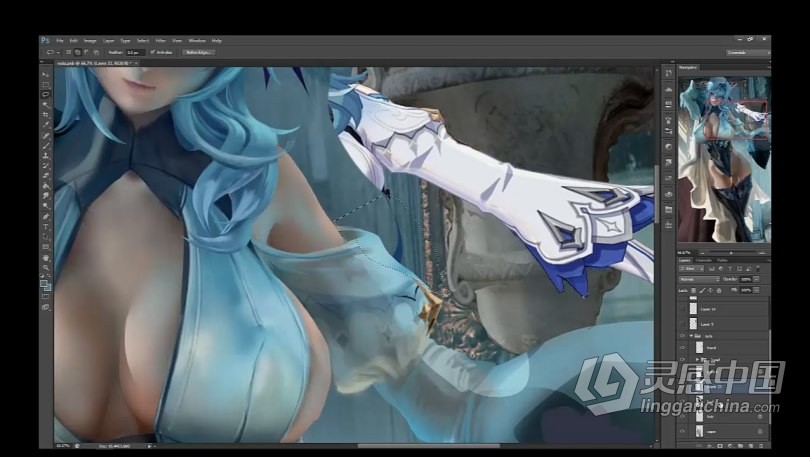Toggle Lock transparent pixels
The image size is (810, 457).
click(x=694, y=291)
